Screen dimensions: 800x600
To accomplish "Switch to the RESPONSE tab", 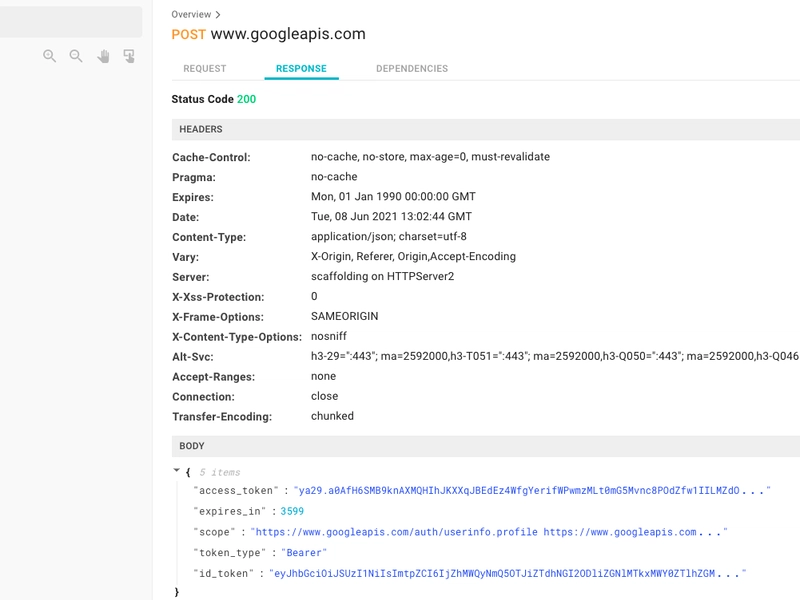I will pyautogui.click(x=301, y=68).
